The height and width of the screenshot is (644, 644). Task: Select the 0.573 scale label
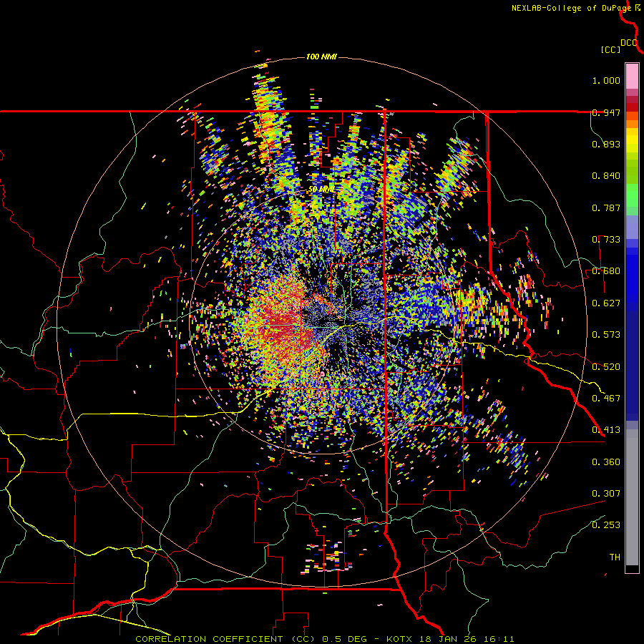(606, 335)
